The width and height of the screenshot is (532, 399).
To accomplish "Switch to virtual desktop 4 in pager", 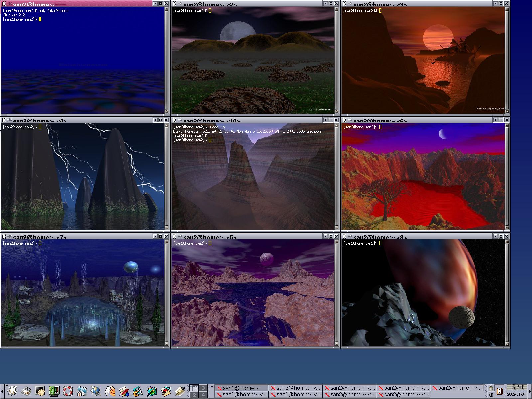I will pos(203,395).
